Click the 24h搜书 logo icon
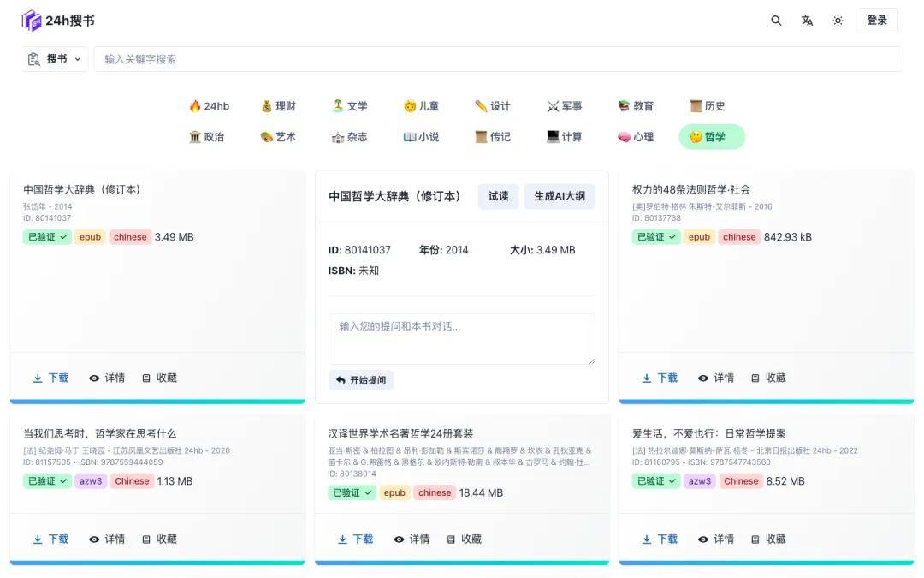 pyautogui.click(x=31, y=19)
